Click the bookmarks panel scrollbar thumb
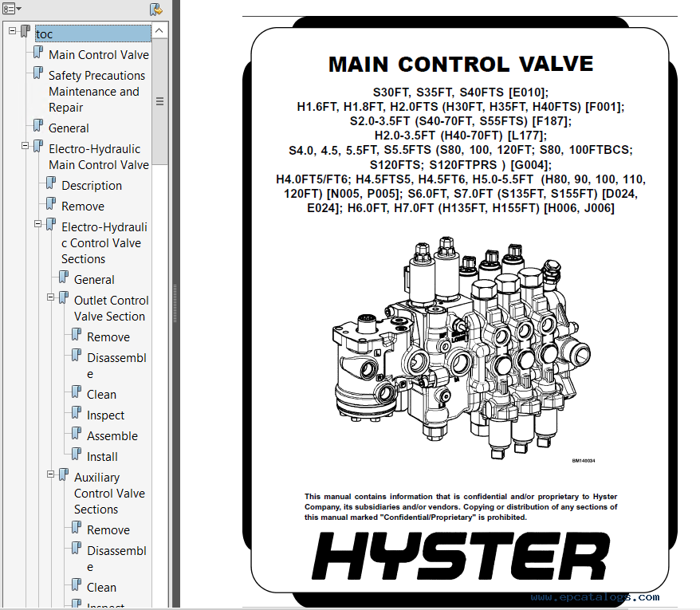Image resolution: width=700 pixels, height=610 pixels. coord(159,102)
